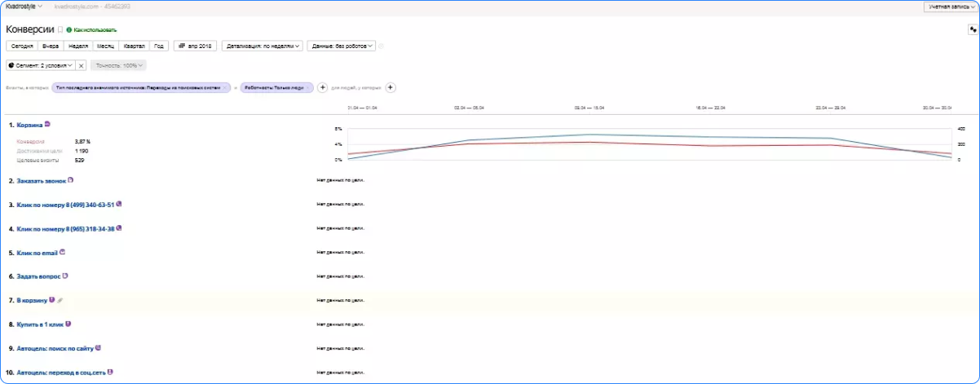Open the Учетная запись account menu
The height and width of the screenshot is (384, 980).
[x=950, y=7]
